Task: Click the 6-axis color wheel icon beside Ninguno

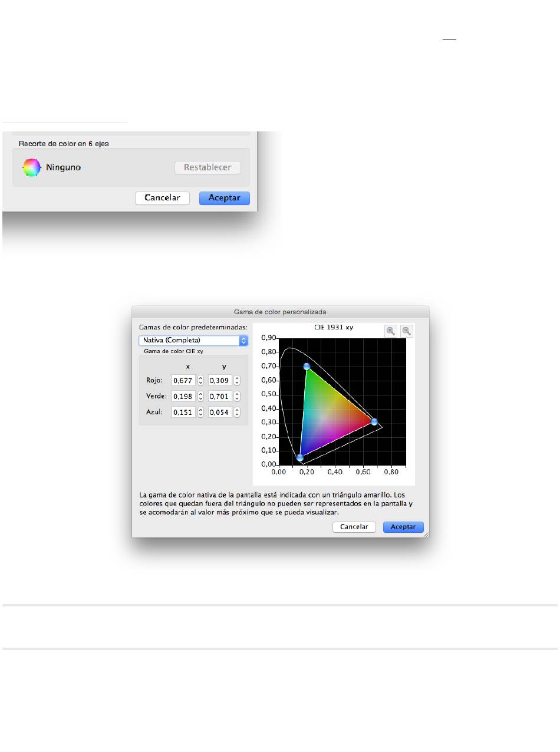Action: 32,167
